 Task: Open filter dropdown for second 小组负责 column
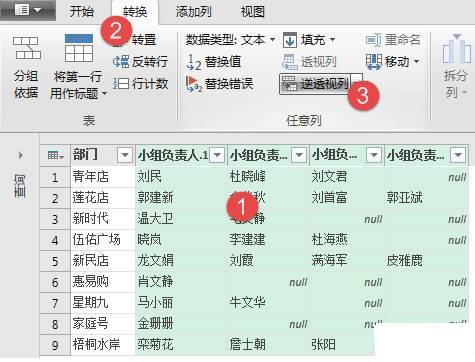click(299, 155)
